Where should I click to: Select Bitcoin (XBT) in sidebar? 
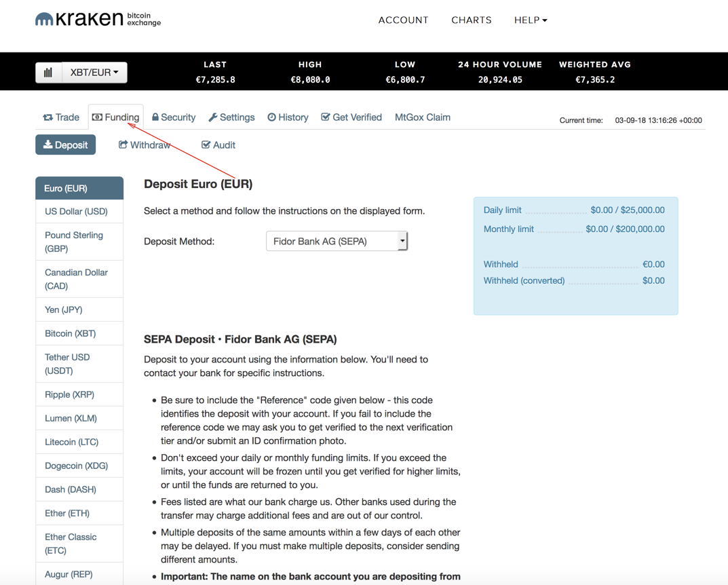79,333
